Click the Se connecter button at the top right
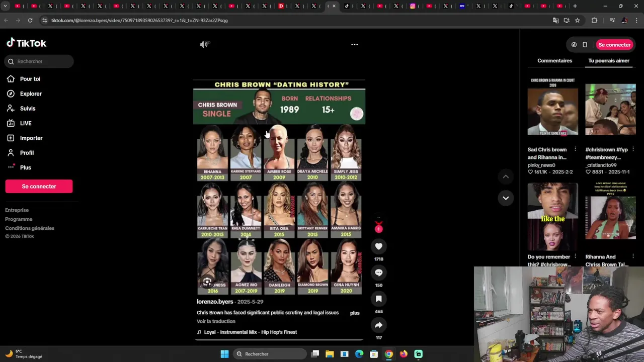This screenshot has height=362, width=644. tap(614, 45)
